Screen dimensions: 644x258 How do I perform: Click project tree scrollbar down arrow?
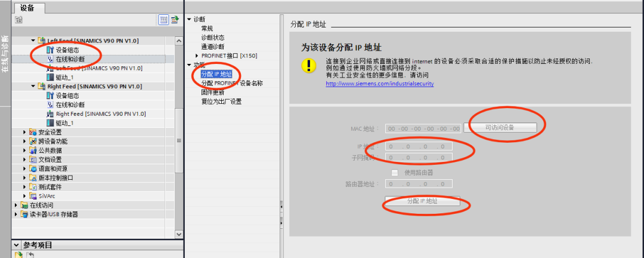pos(179,234)
